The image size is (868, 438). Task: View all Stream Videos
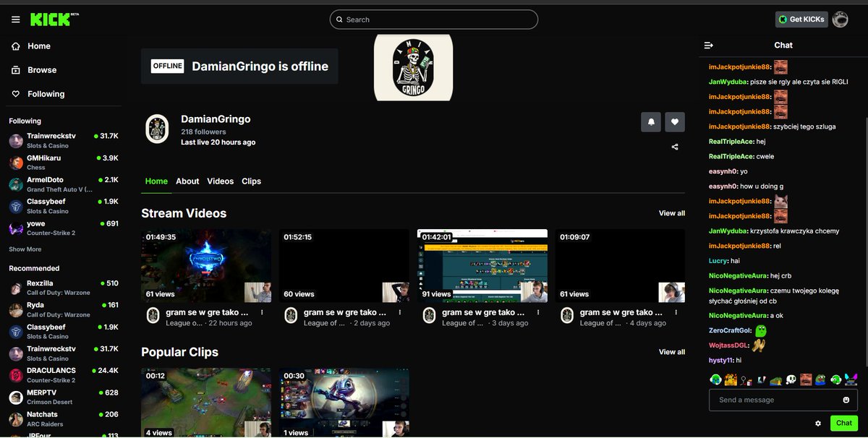[x=672, y=213]
